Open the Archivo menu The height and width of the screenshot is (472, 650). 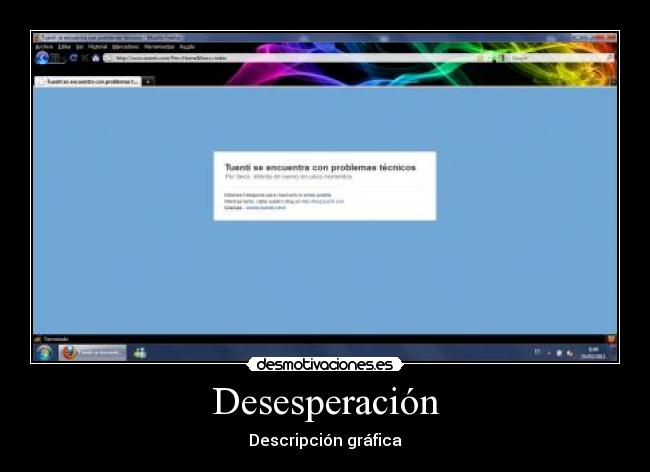pyautogui.click(x=44, y=47)
